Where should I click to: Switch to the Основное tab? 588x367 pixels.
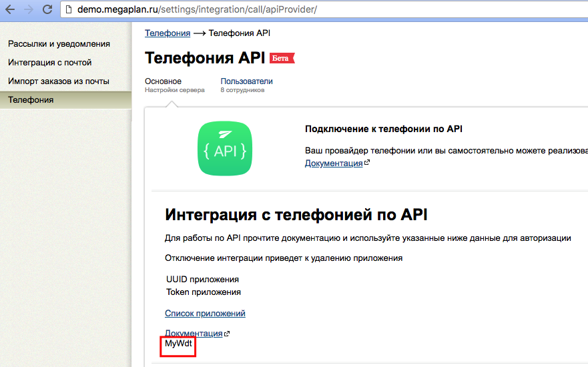(x=163, y=81)
